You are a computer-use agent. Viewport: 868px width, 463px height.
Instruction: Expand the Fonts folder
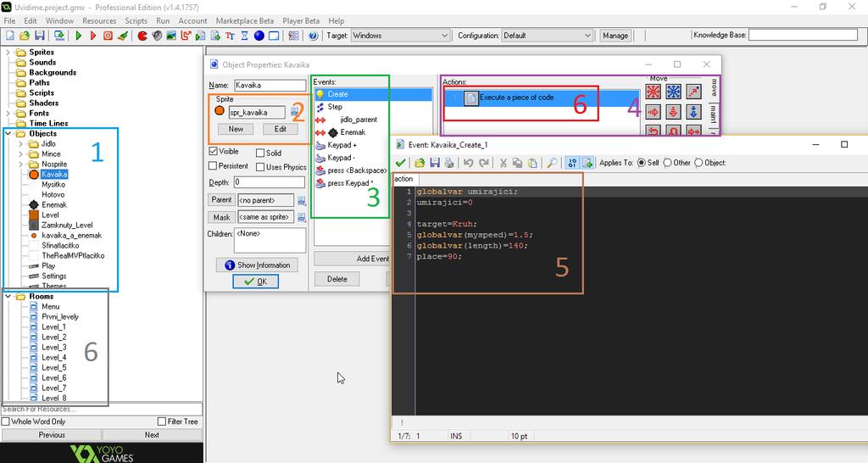point(8,113)
